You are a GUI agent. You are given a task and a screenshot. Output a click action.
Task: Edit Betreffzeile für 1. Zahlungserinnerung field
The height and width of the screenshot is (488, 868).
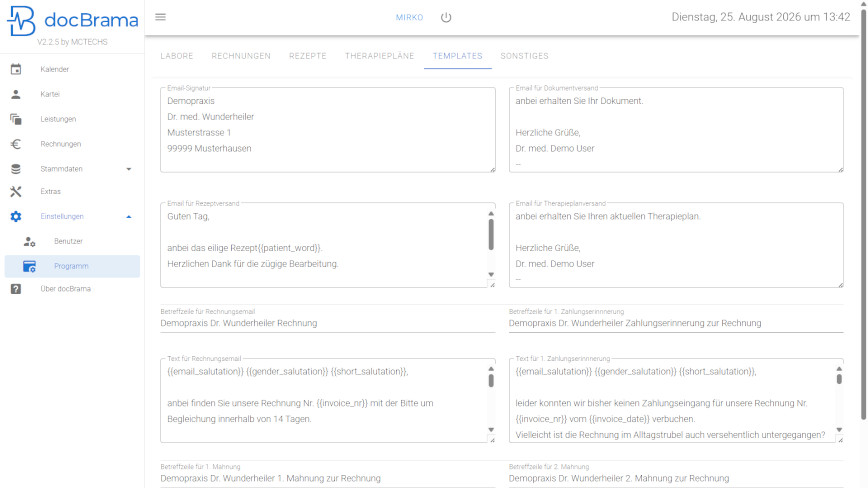point(676,323)
